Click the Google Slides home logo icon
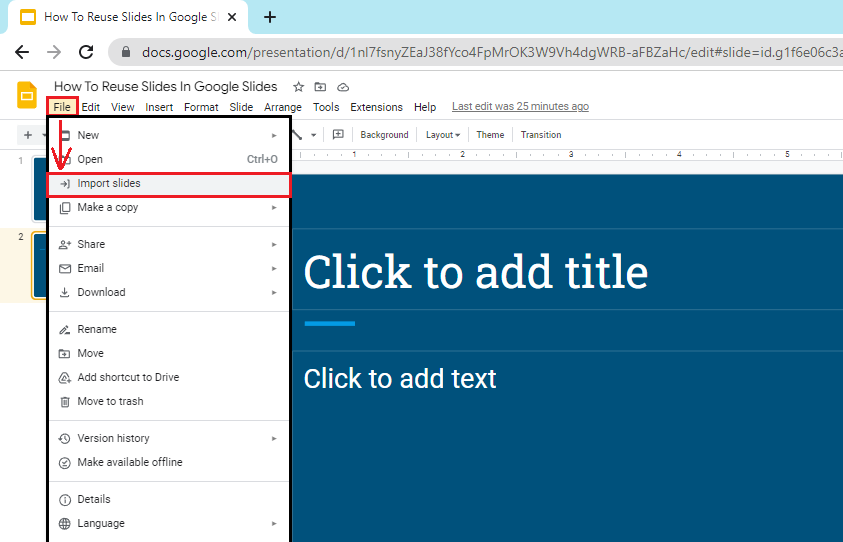Viewport: 843px width, 542px height. pos(27,95)
